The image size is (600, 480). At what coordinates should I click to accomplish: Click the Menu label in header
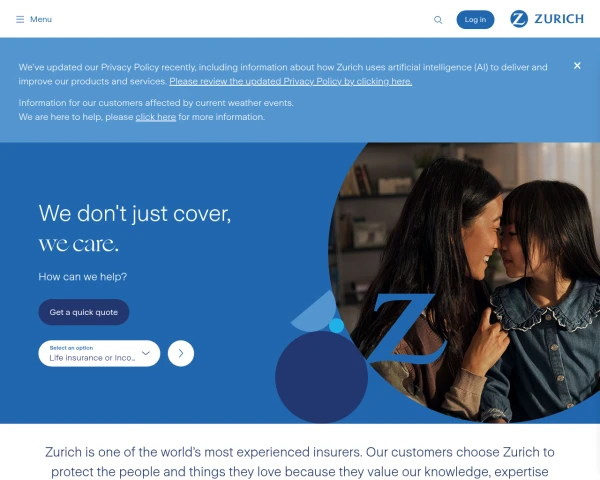[41, 19]
